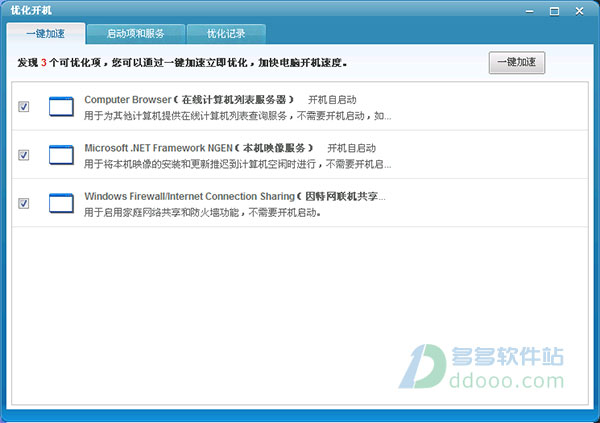The width and height of the screenshot is (600, 423).
Task: Uncheck the Computer Browser checkbox
Action: click(24, 106)
